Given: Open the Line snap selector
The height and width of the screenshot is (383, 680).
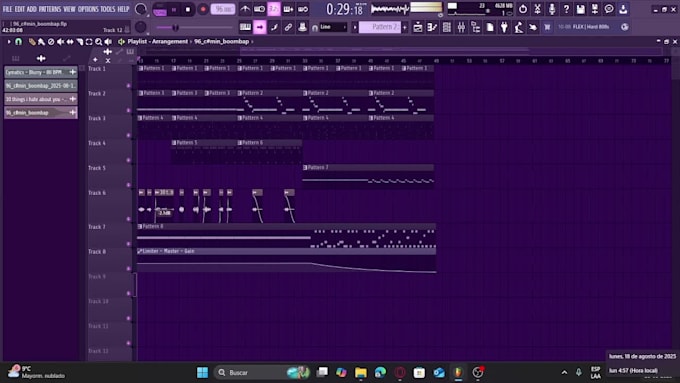Looking at the screenshot, I should tap(333, 27).
